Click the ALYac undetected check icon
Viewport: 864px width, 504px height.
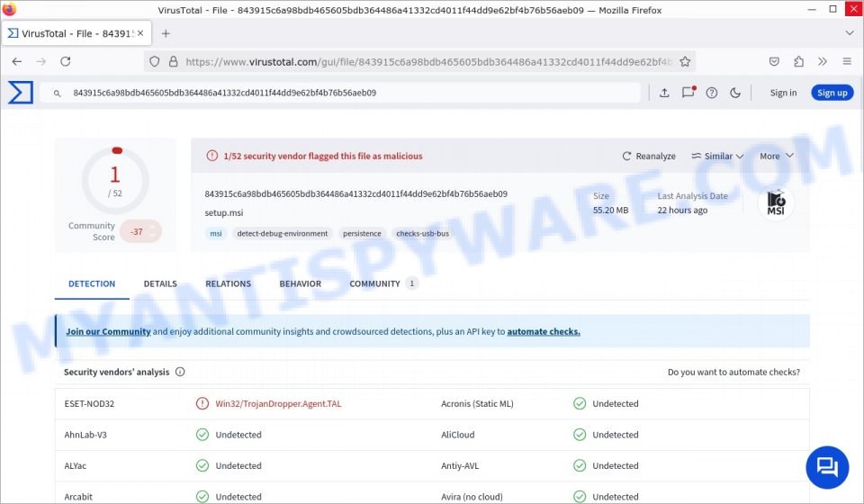pyautogui.click(x=202, y=465)
